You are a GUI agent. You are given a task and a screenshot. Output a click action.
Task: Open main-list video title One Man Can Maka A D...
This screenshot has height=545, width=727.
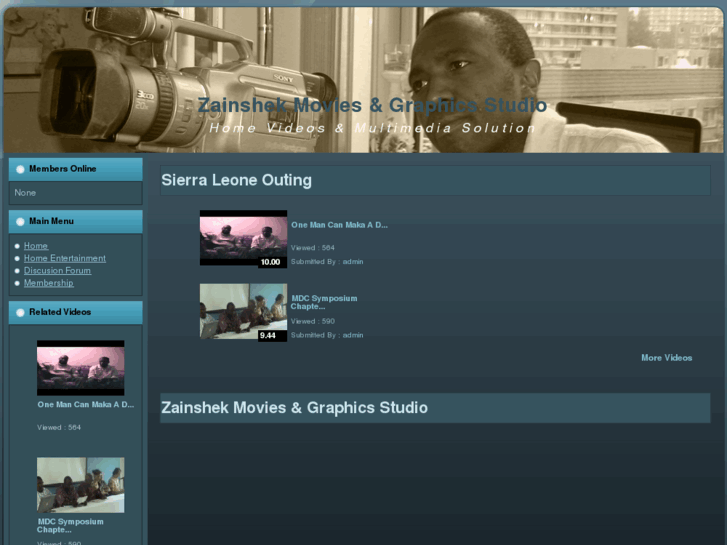[339, 225]
